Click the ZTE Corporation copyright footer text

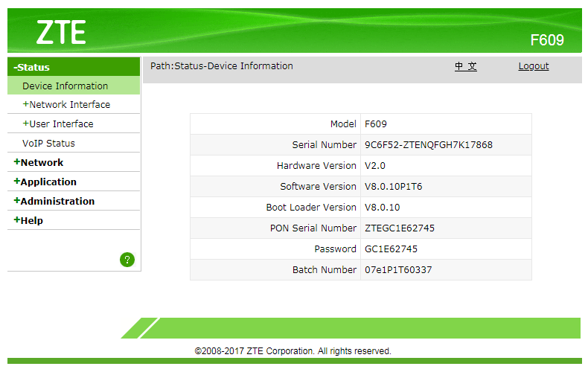[x=293, y=351]
